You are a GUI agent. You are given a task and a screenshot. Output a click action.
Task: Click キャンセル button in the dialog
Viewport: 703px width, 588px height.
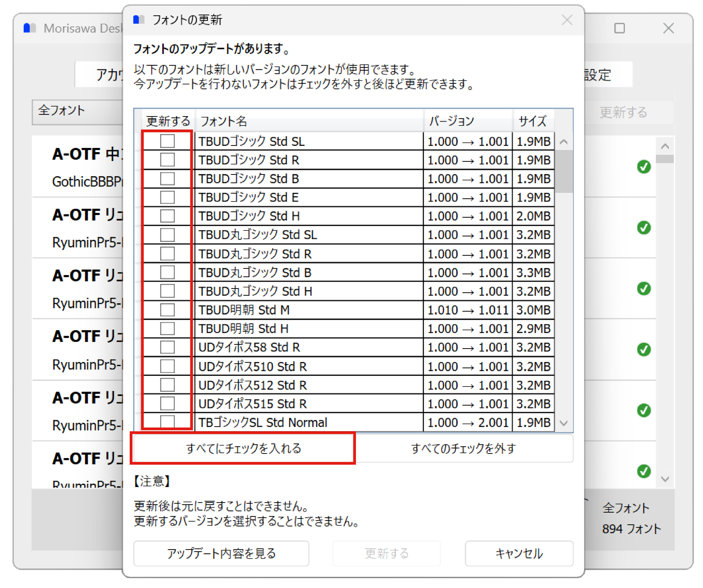519,554
